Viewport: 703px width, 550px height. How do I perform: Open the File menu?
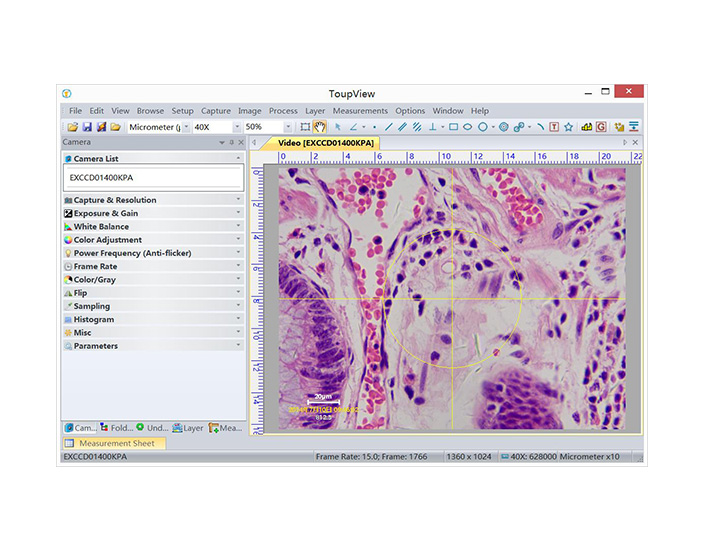point(75,111)
